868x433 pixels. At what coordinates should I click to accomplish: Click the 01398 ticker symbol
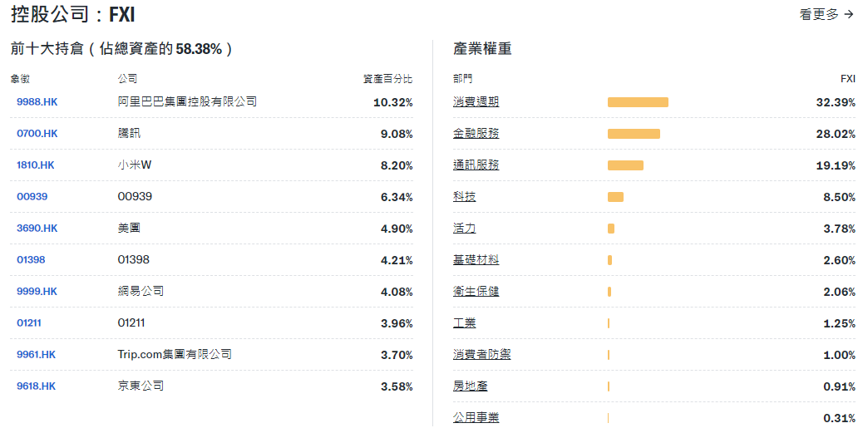pos(31,260)
